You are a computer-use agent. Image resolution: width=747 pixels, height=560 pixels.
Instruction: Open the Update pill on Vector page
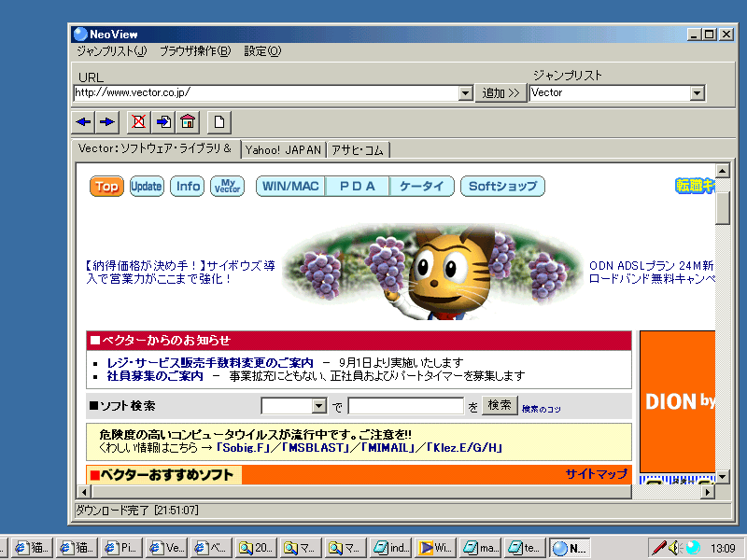click(x=147, y=186)
